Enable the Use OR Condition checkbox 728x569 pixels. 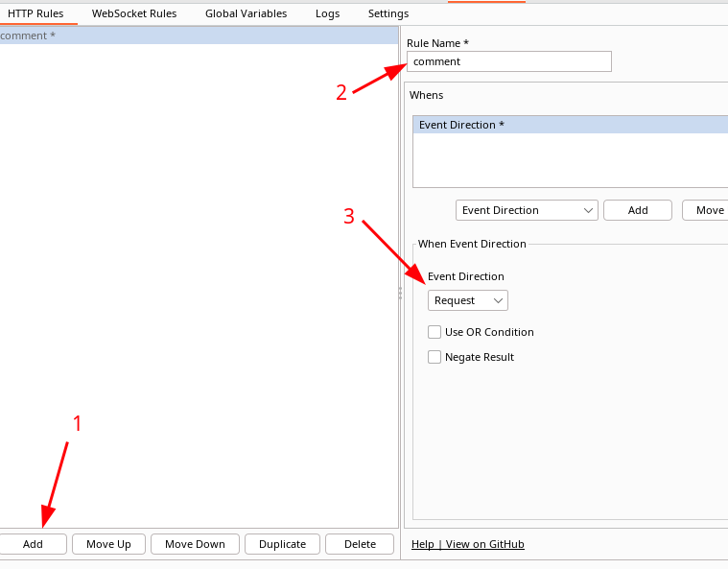point(434,332)
